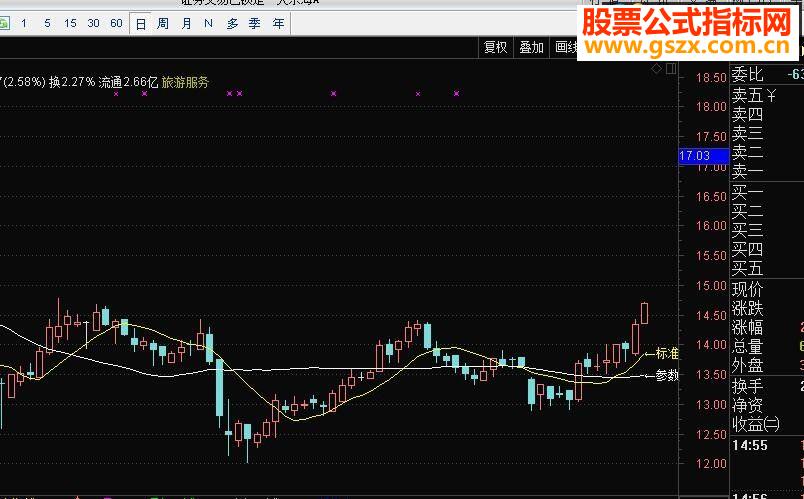Image resolution: width=804 pixels, height=499 pixels.
Task: Click the 18.50 price axis label
Action: [711, 78]
